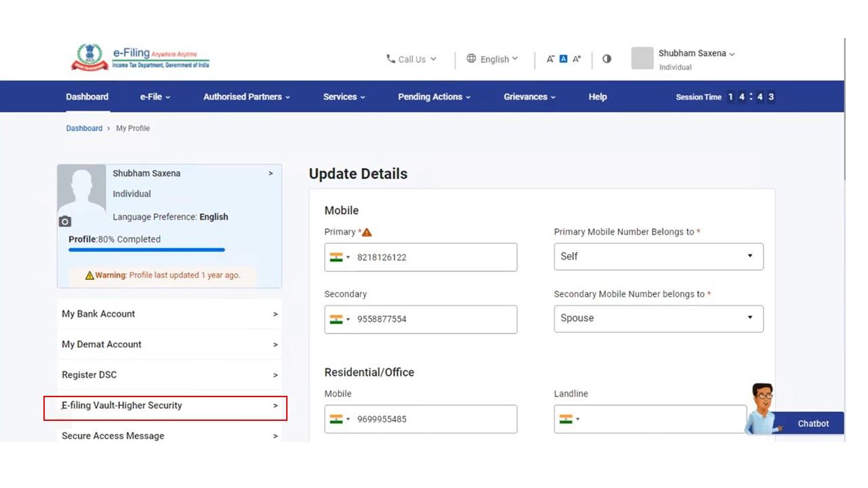Open the country code flag for primary mobile
This screenshot has width=868, height=488.
pyautogui.click(x=340, y=258)
